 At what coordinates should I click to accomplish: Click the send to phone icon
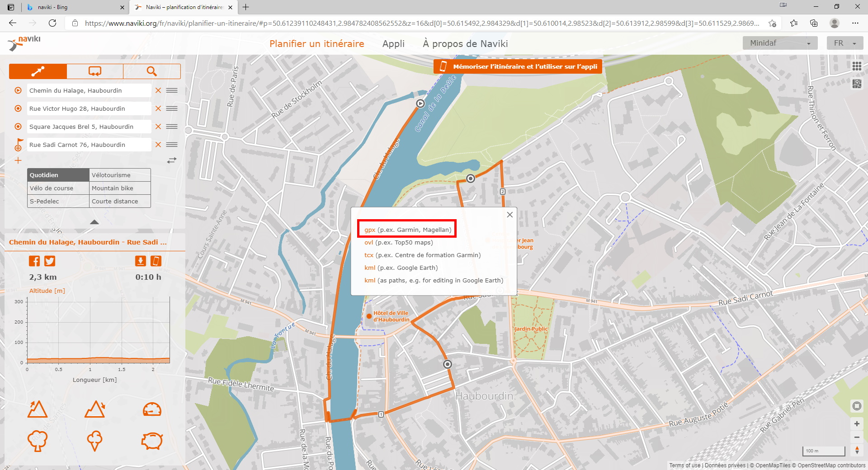[156, 261]
